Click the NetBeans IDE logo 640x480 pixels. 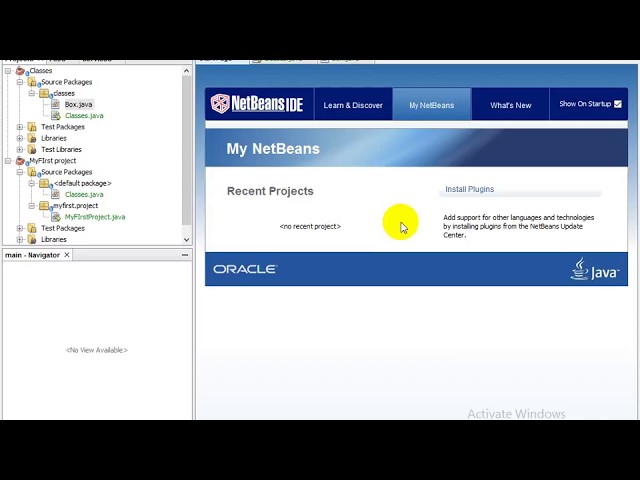[x=257, y=104]
